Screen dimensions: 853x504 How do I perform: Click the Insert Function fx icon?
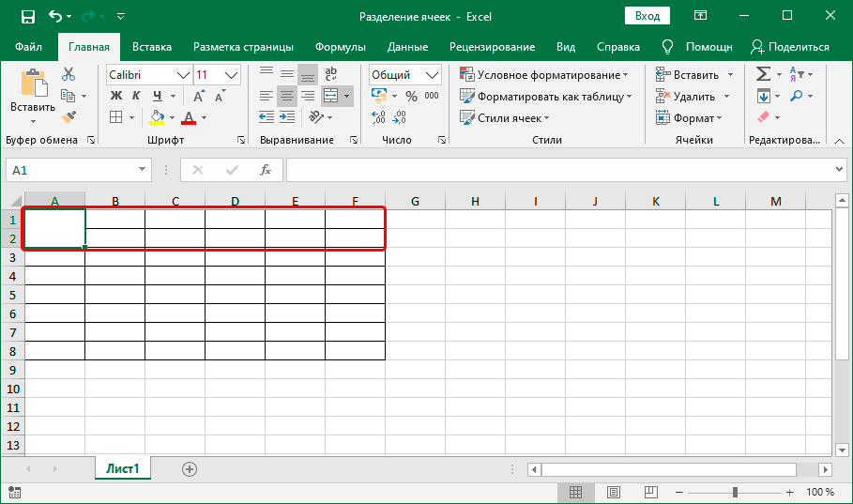click(266, 170)
